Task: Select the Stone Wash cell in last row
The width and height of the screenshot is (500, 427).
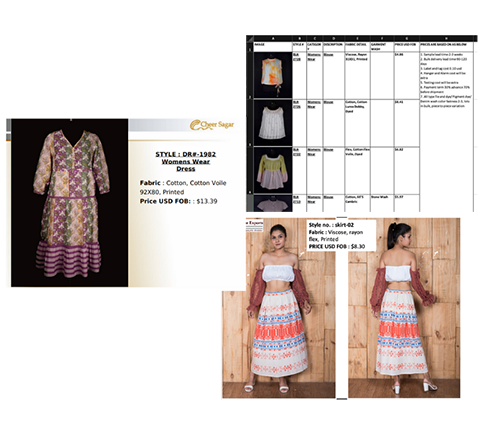Action: [382, 203]
